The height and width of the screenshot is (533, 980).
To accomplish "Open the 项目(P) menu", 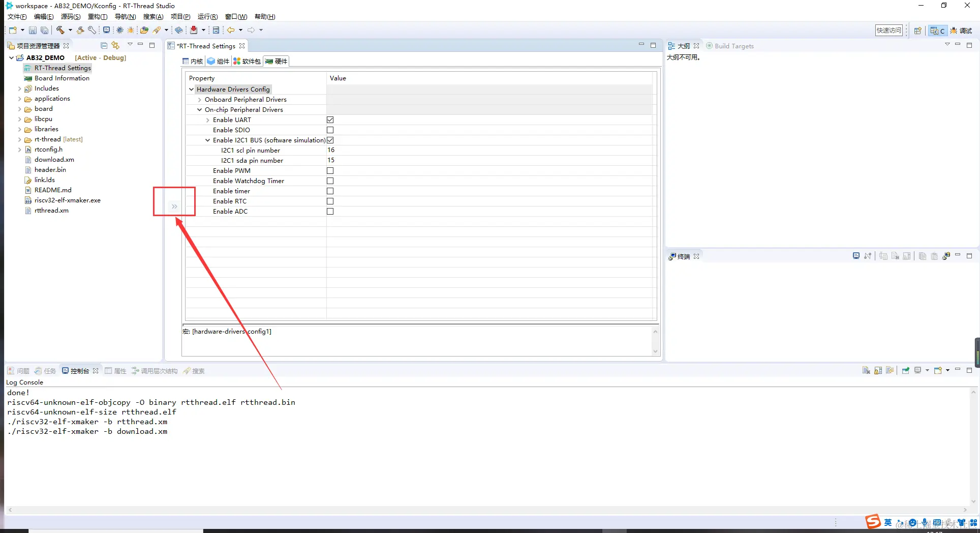I will (180, 17).
